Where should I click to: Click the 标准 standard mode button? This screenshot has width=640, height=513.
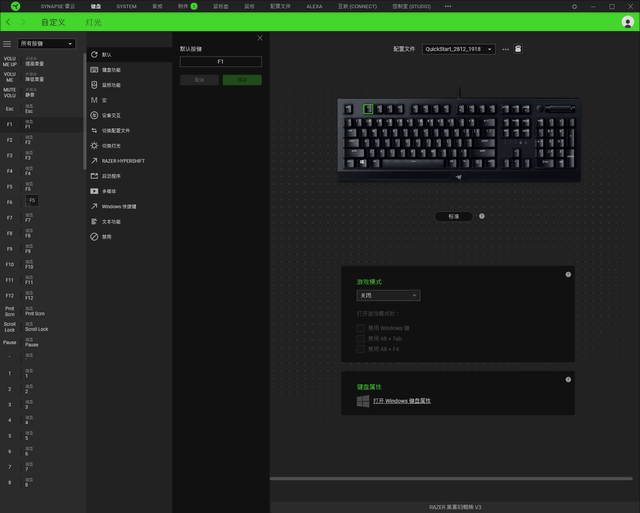click(453, 216)
